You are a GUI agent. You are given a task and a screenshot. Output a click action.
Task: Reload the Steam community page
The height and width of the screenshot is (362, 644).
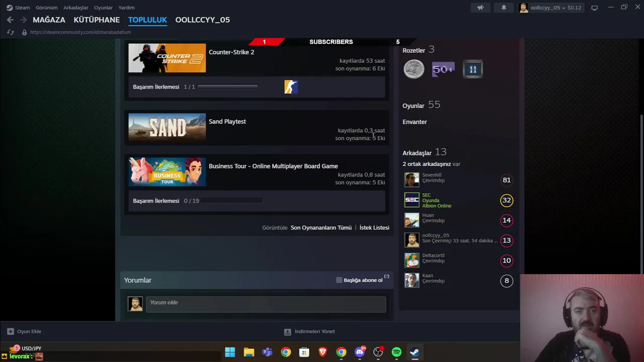pos(10,32)
